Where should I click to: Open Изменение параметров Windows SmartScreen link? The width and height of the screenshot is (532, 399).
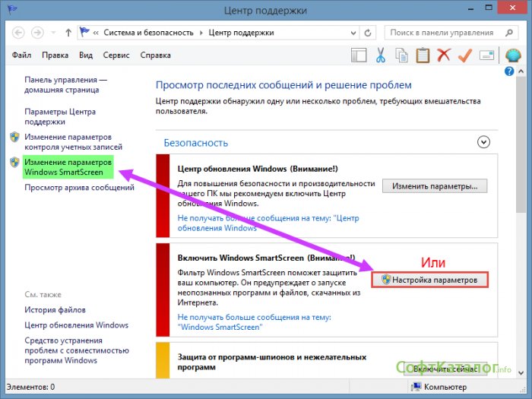[x=68, y=167]
